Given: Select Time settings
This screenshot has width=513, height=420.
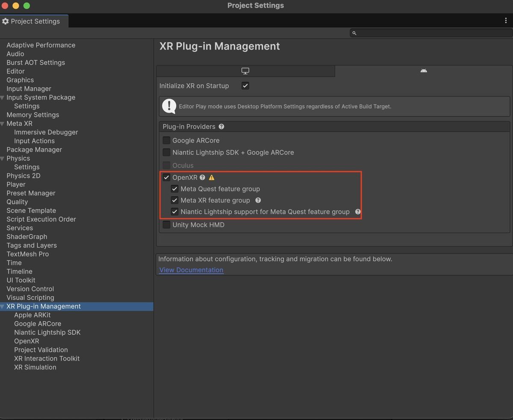Looking at the screenshot, I should click(x=14, y=263).
